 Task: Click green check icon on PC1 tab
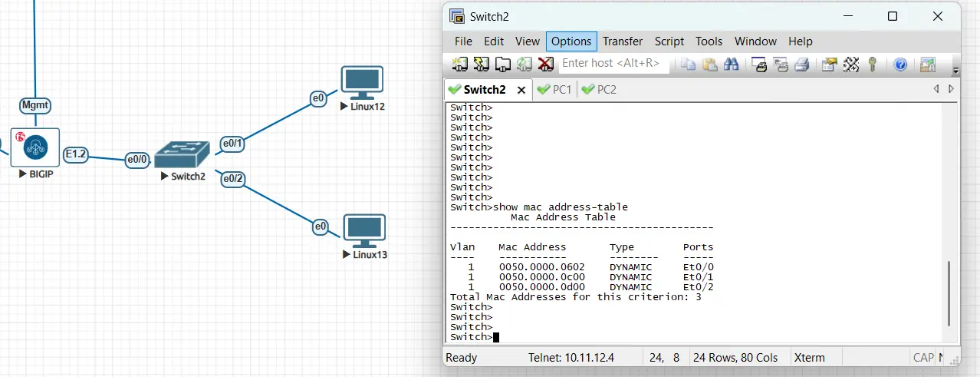[x=543, y=89]
